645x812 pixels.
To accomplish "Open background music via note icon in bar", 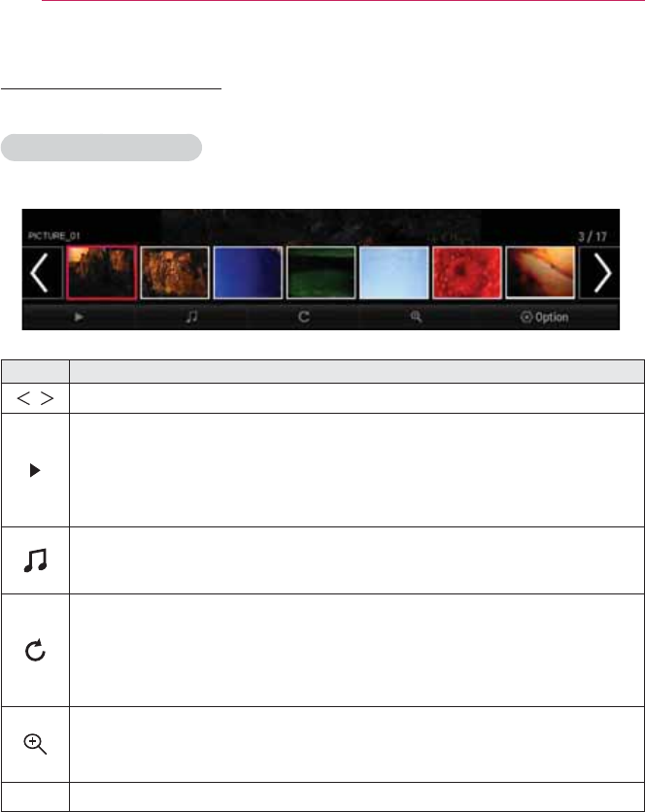I will (191, 317).
